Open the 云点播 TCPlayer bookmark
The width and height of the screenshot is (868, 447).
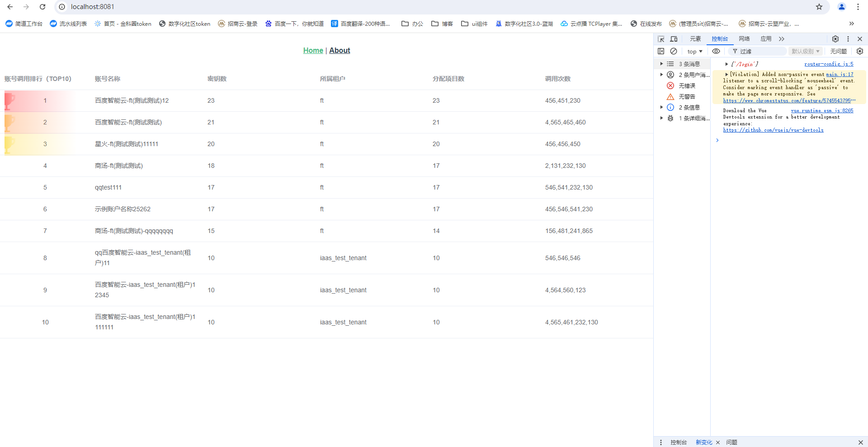click(x=591, y=24)
